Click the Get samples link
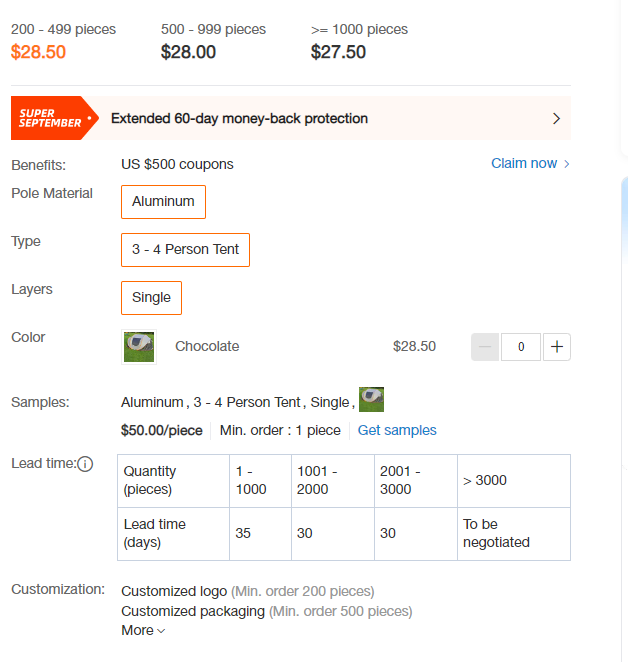 pos(397,430)
